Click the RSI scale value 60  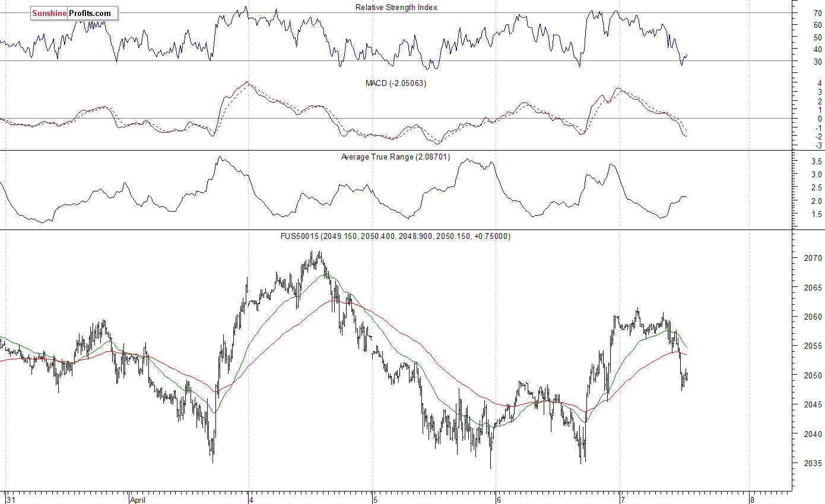pos(817,25)
